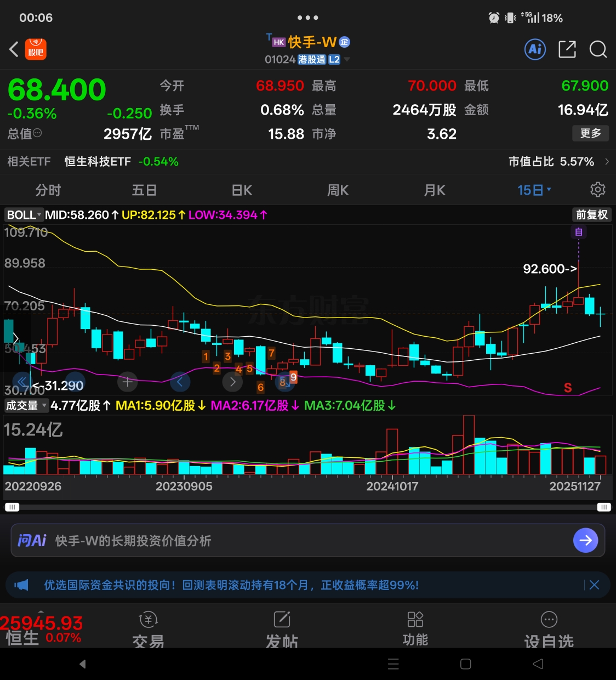Open 15日 period dropdown
Screen dimensions: 616x680
tap(534, 190)
